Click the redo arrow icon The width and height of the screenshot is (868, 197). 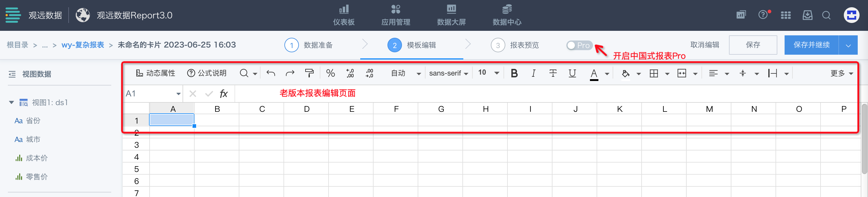290,73
